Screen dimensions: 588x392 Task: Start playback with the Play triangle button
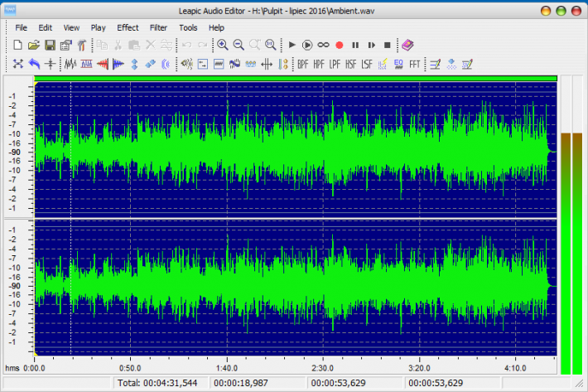click(x=292, y=46)
